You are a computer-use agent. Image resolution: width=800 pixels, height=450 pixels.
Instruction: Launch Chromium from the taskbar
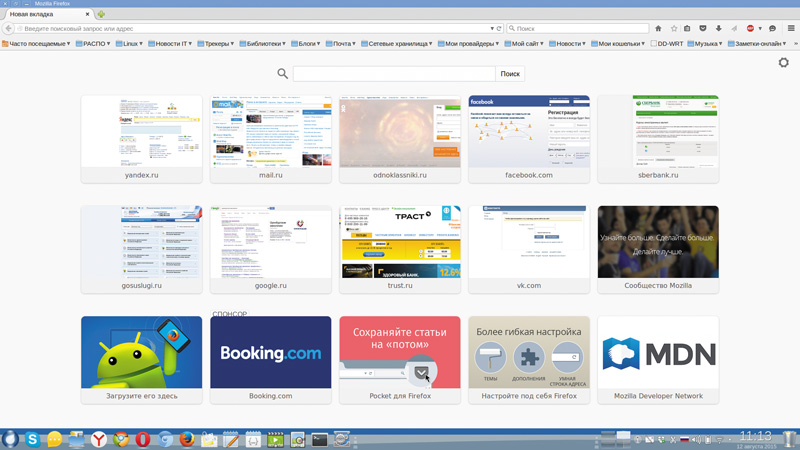point(165,439)
